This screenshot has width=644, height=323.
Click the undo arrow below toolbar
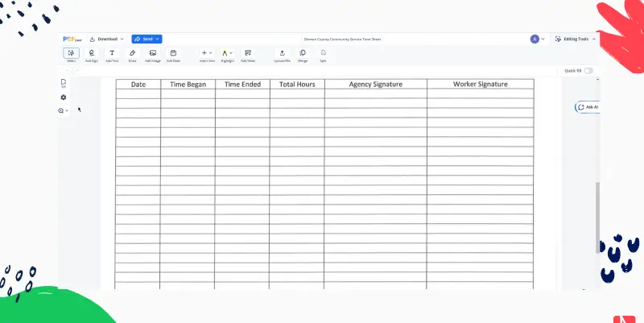coord(68,71)
